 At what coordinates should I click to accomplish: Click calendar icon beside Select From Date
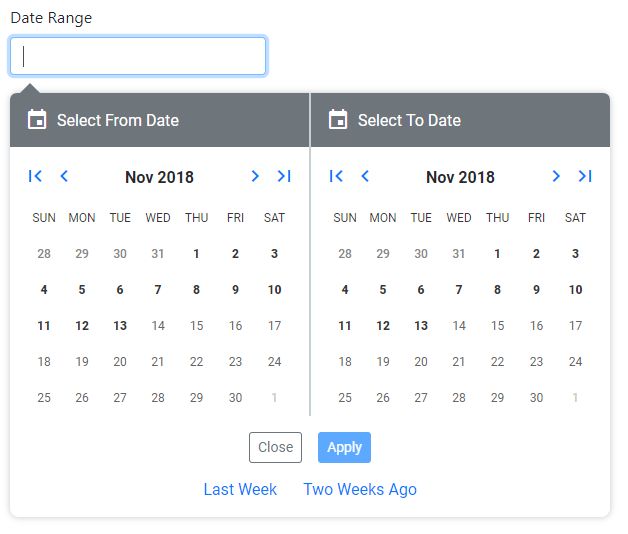(37, 120)
